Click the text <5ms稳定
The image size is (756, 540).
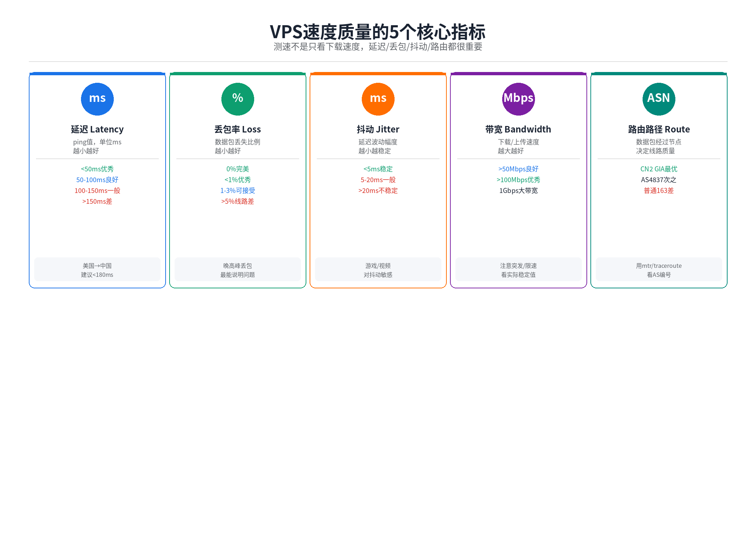click(x=378, y=169)
